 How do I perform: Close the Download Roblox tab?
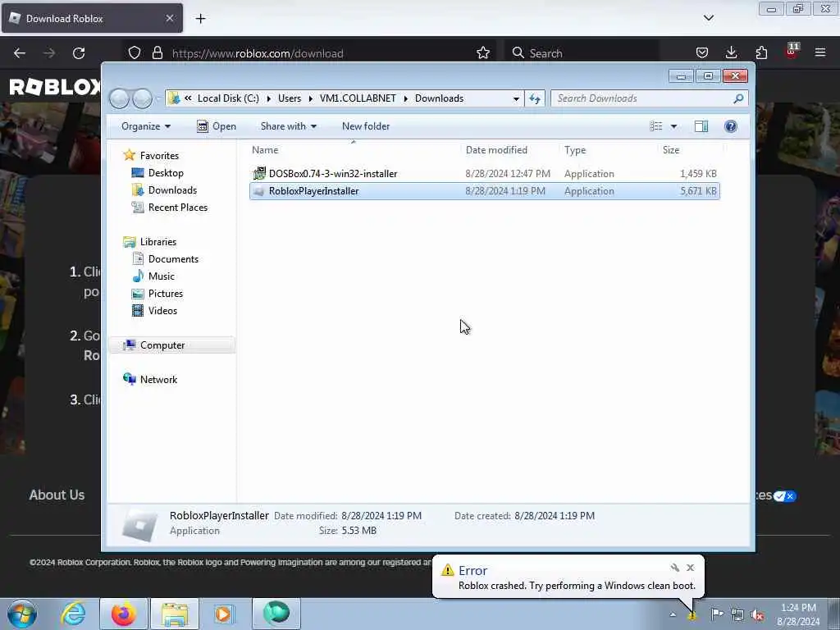tap(170, 18)
